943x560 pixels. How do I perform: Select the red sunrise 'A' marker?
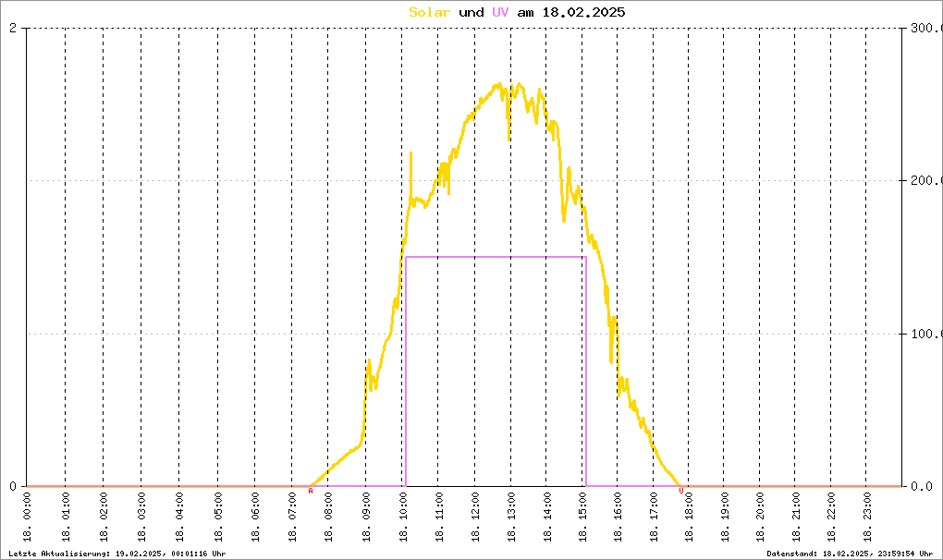point(311,491)
